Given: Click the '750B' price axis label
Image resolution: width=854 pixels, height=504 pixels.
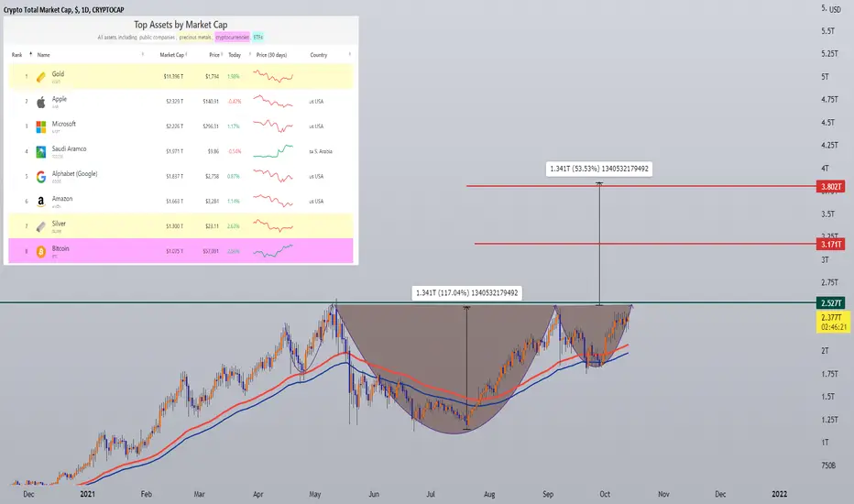Looking at the screenshot, I should click(x=828, y=465).
